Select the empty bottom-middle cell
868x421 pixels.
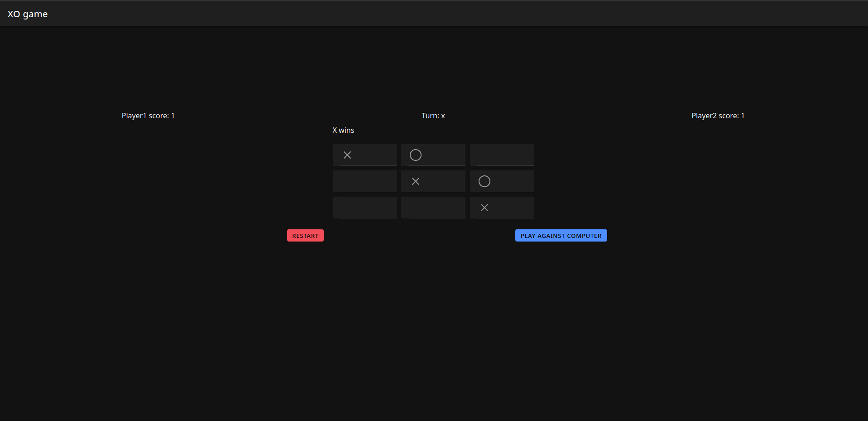tap(433, 208)
